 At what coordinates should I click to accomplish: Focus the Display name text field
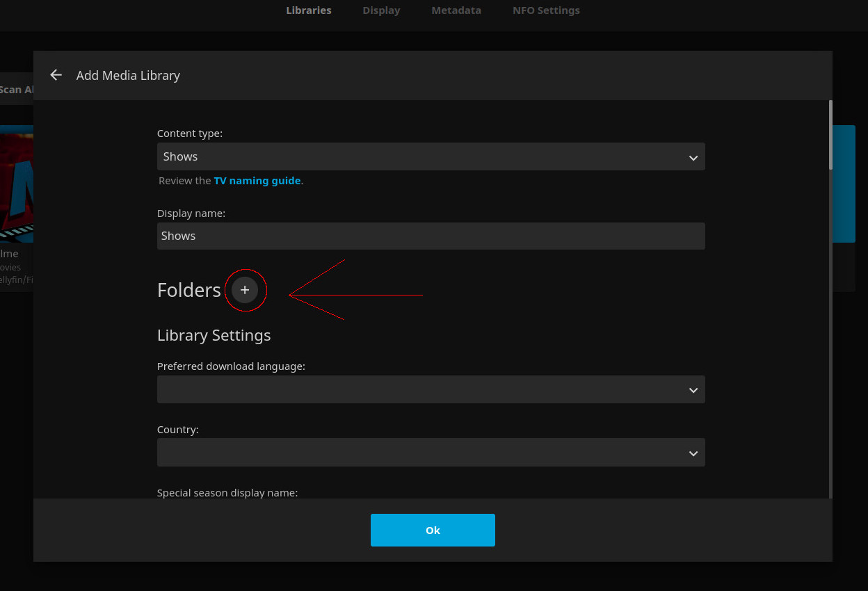click(431, 236)
